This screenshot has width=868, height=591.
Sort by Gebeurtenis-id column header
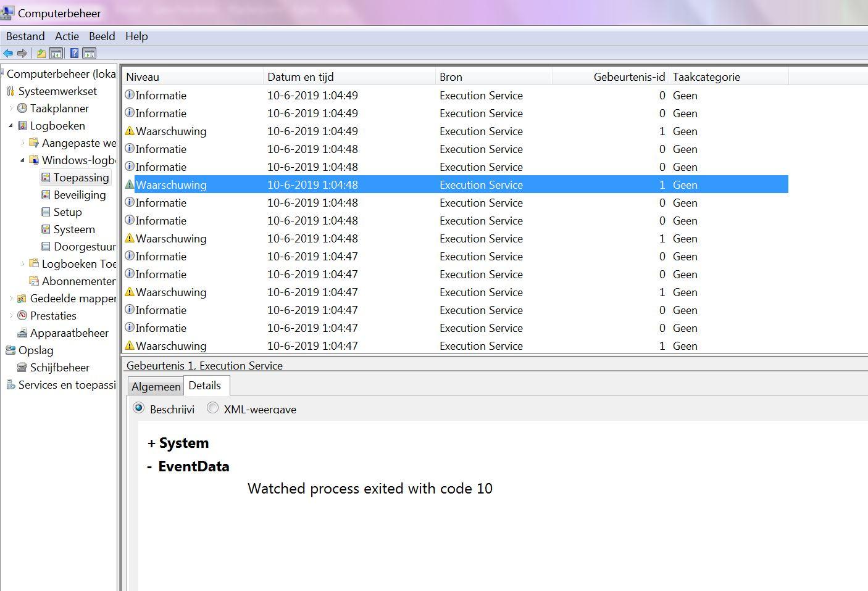pos(611,77)
